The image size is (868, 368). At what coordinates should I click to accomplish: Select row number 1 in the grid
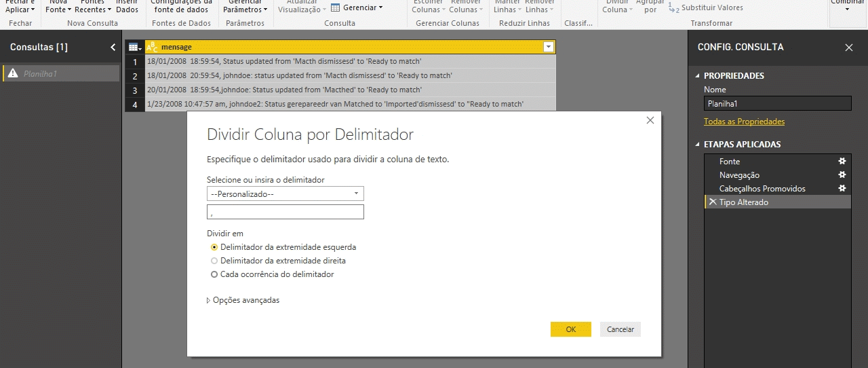click(x=135, y=62)
